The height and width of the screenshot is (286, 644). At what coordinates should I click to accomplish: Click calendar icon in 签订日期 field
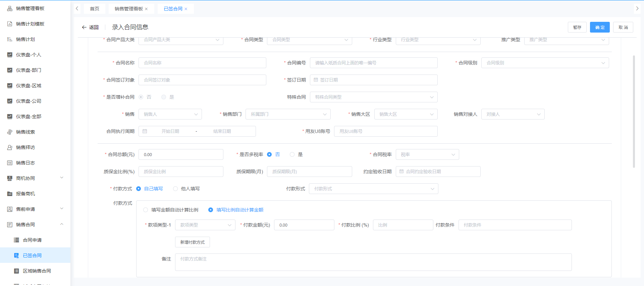pyautogui.click(x=316, y=80)
